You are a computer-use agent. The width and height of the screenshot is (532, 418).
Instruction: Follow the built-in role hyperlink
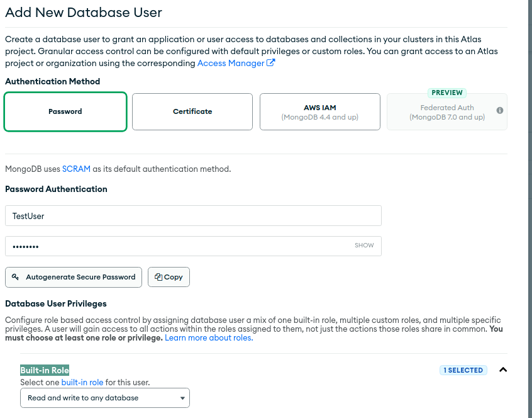tap(82, 382)
